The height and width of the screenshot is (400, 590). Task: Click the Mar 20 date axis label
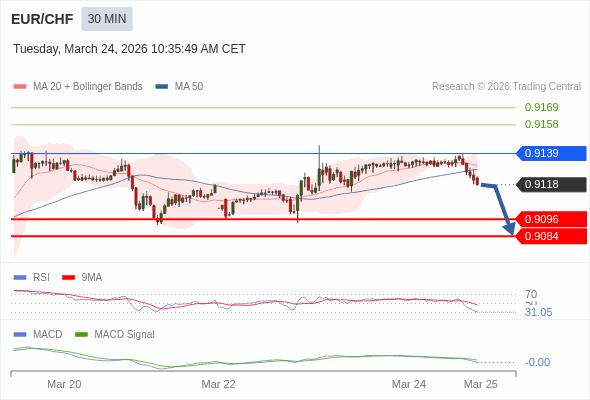coord(64,384)
